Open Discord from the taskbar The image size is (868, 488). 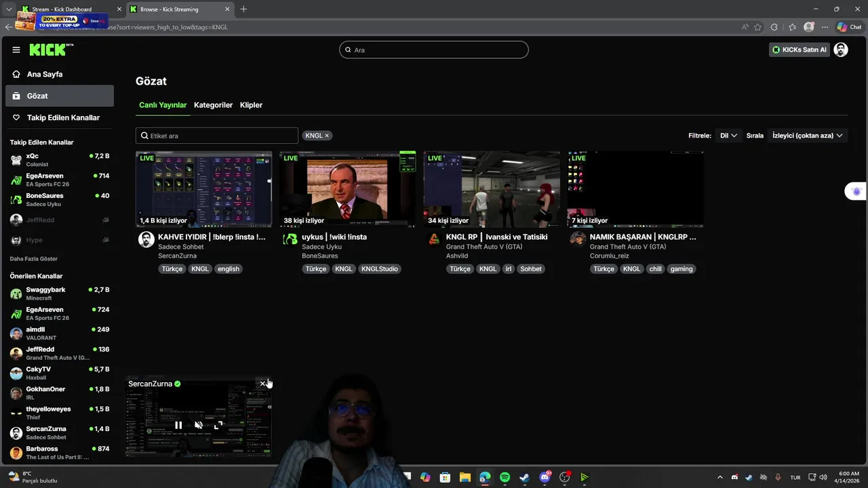545,477
